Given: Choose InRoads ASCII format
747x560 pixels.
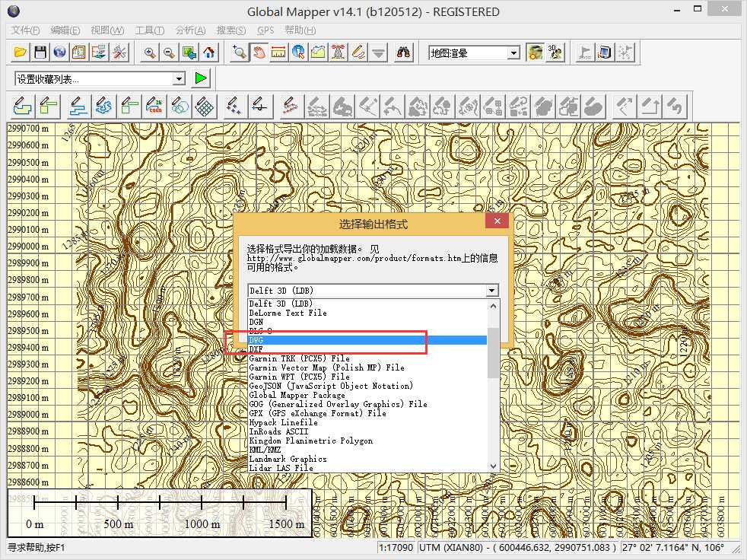Looking at the screenshot, I should 367,431.
